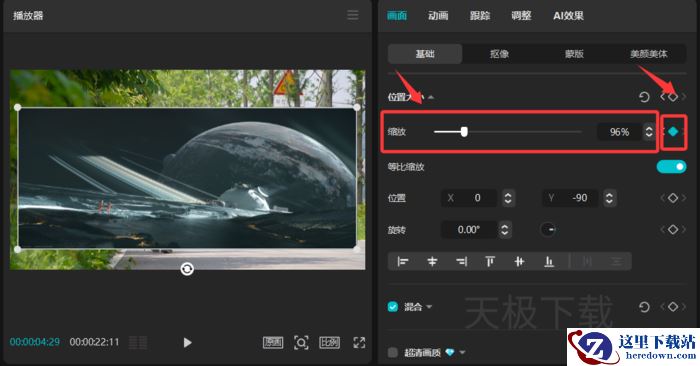
Task: Align clip to left edge
Action: point(403,261)
